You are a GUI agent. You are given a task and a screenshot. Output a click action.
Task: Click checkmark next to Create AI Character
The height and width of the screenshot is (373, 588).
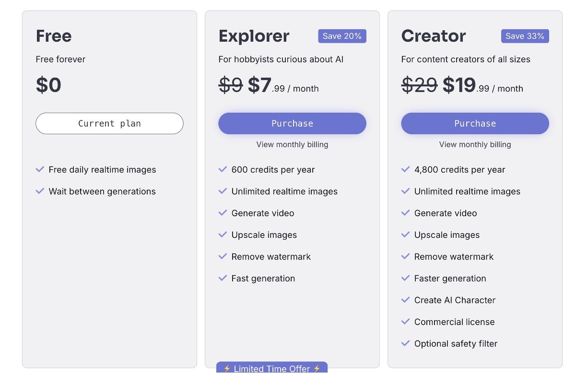[x=406, y=300]
